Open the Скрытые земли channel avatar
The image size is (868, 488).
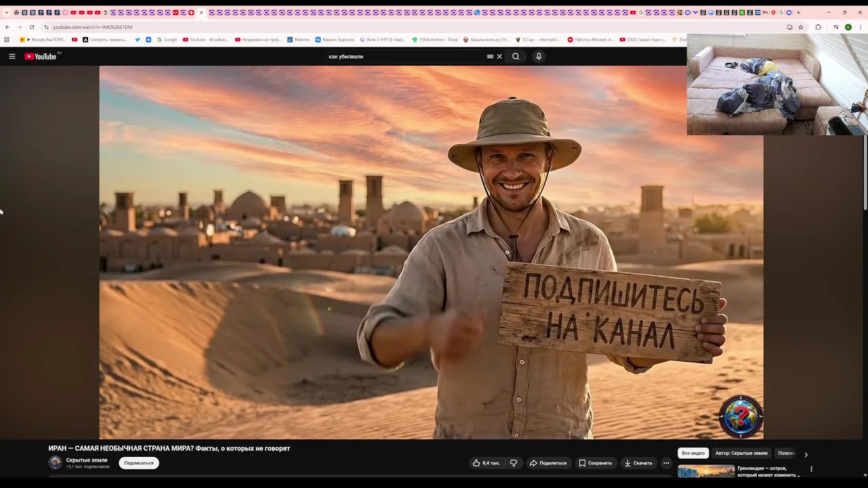coord(55,462)
